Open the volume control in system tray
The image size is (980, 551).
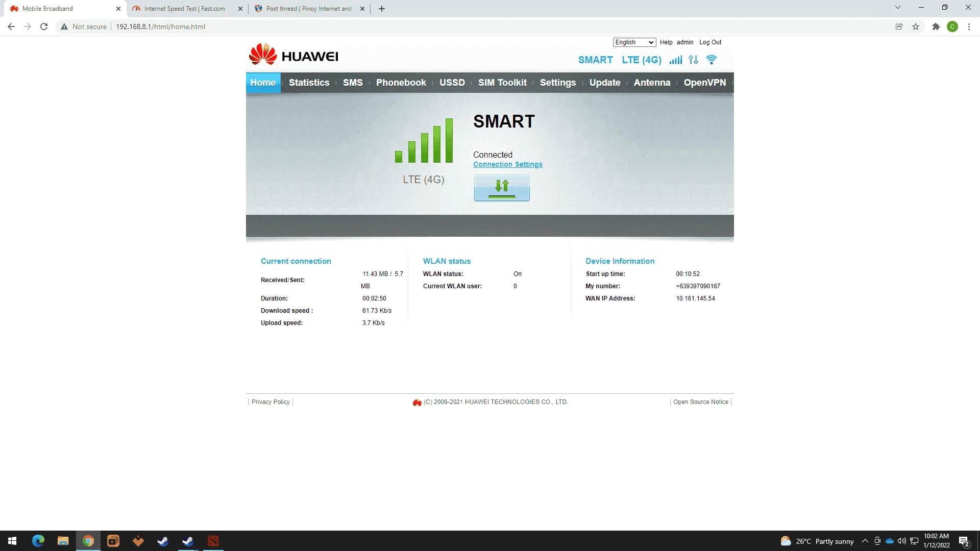tap(902, 541)
